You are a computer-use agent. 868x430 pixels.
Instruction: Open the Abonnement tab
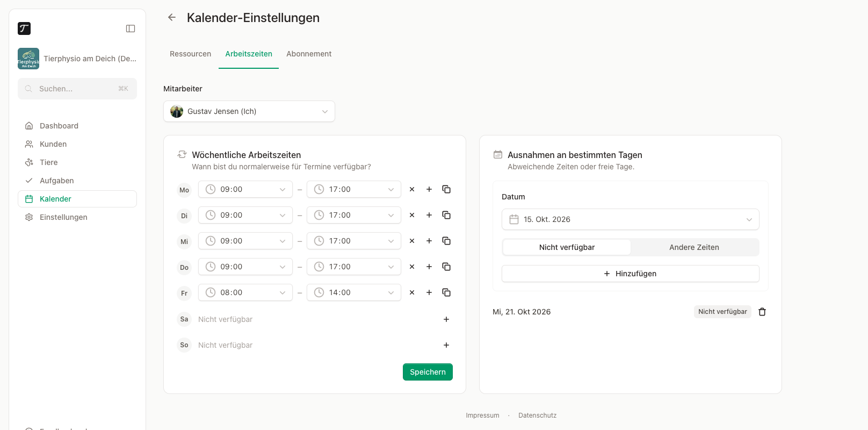pyautogui.click(x=309, y=54)
